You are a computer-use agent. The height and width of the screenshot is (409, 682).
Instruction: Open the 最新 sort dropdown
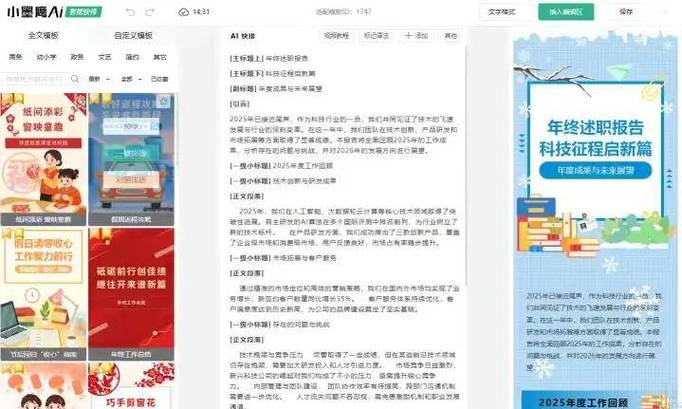pos(99,79)
